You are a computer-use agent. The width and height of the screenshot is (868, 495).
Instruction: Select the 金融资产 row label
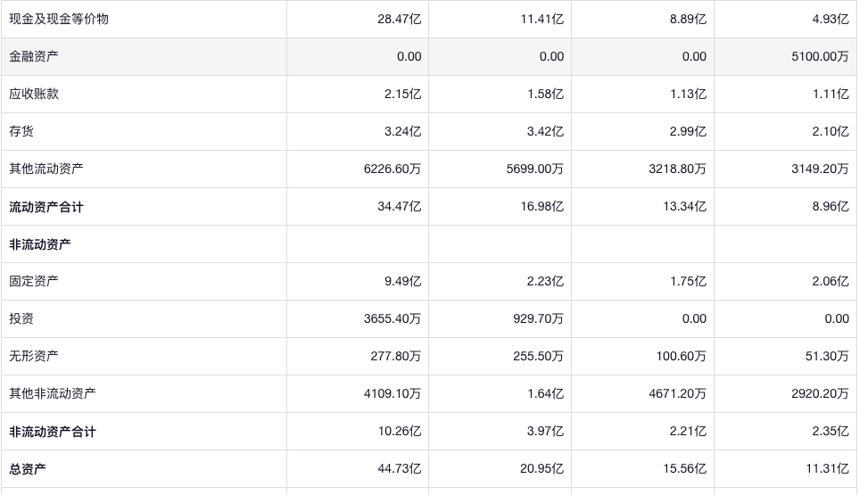click(34, 56)
